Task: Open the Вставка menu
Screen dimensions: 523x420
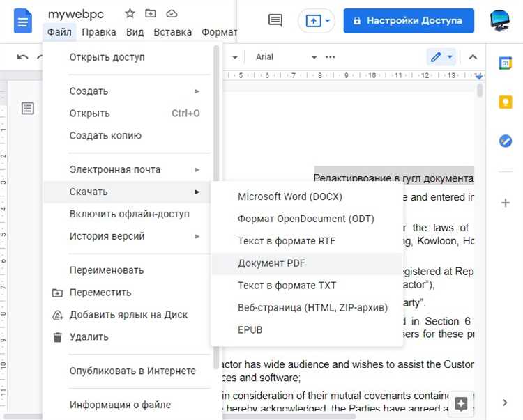Action: pos(172,32)
